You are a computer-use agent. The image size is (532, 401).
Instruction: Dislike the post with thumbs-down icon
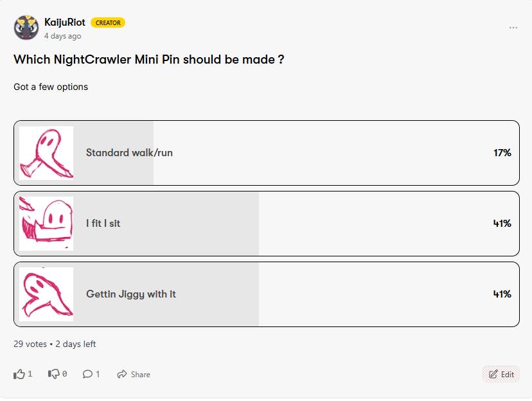tap(54, 374)
